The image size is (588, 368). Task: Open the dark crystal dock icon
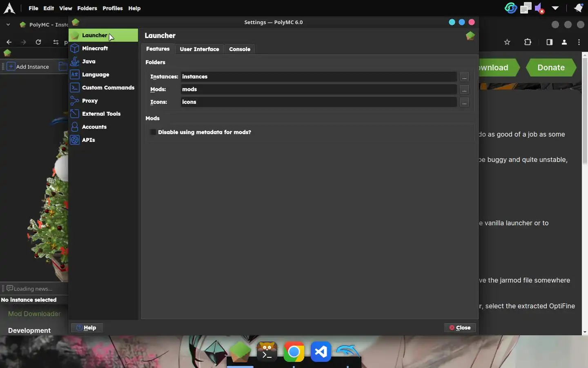point(215,352)
